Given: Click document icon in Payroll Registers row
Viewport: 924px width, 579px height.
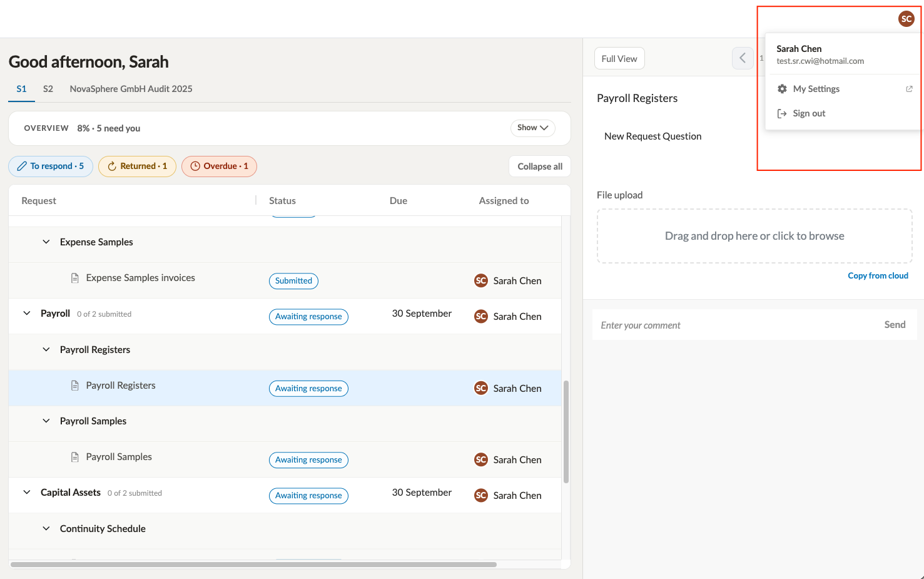Looking at the screenshot, I should [x=75, y=386].
